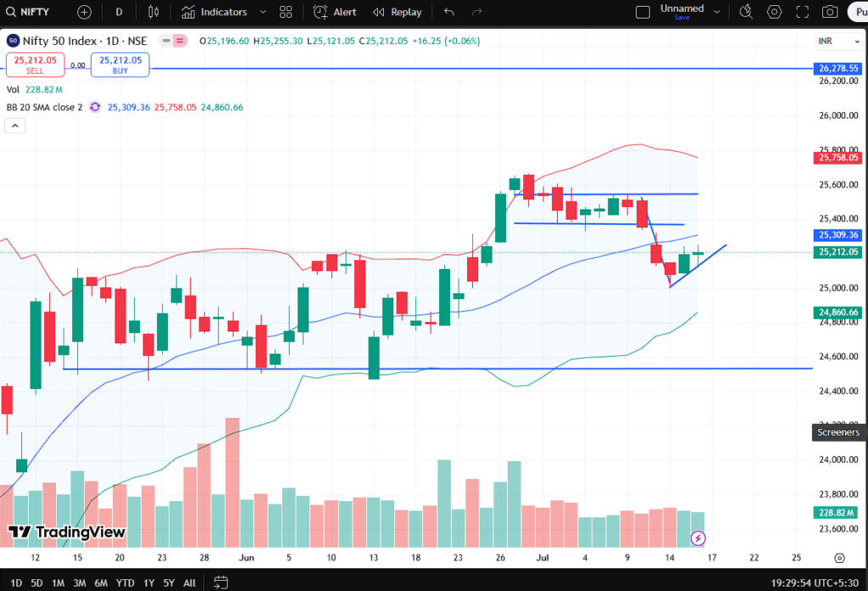Create a new Alert
This screenshot has height=591, width=868.
335,12
